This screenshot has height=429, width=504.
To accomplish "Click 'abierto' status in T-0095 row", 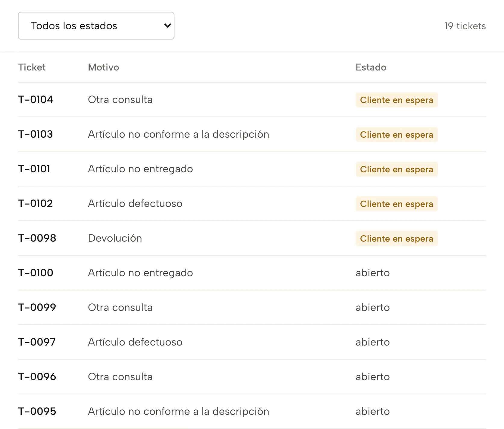I will (373, 411).
